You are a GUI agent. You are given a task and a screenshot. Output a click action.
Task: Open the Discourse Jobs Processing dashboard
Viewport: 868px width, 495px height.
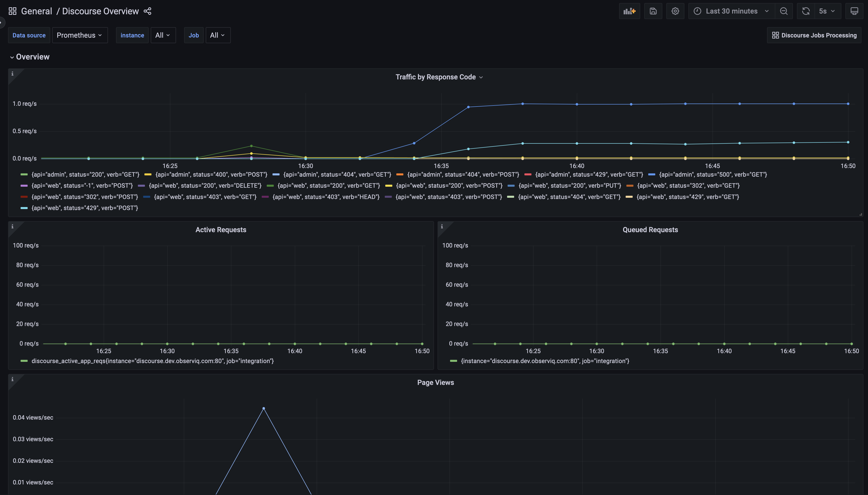pyautogui.click(x=814, y=35)
